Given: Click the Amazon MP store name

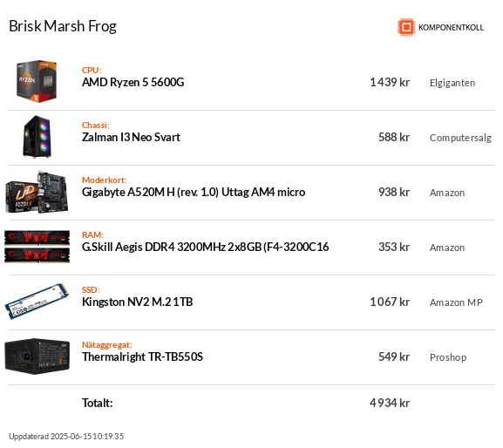Looking at the screenshot, I should pyautogui.click(x=456, y=302).
